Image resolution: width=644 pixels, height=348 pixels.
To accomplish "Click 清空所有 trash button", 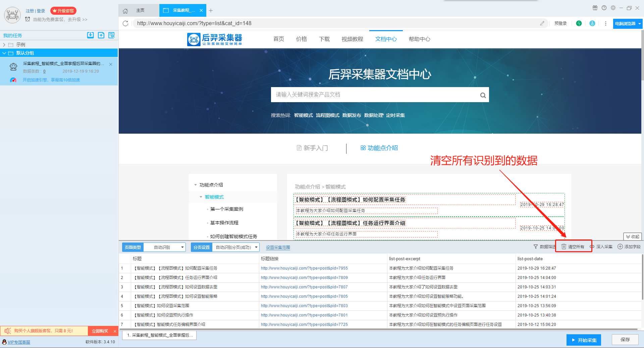I will coord(573,247).
